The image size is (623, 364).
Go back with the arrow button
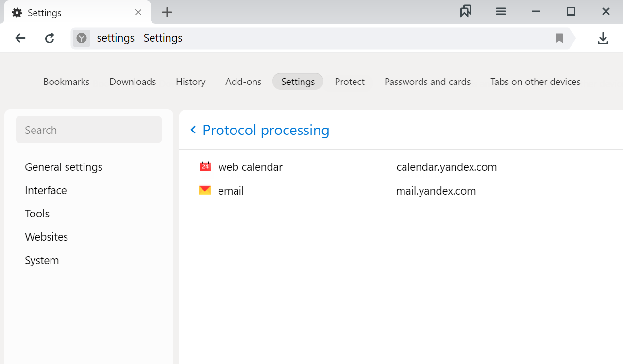tap(20, 38)
